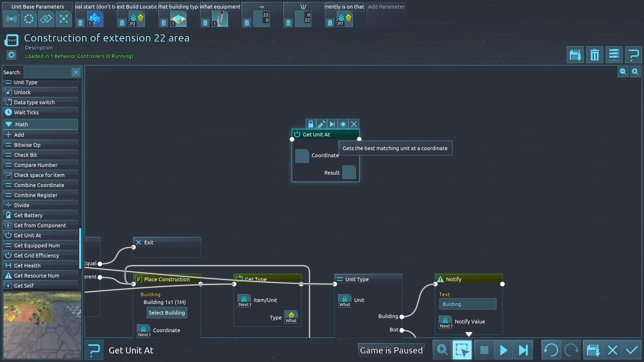The image size is (644, 362).
Task: Toggle the box selection tool in the bottom bar
Action: tap(462, 350)
